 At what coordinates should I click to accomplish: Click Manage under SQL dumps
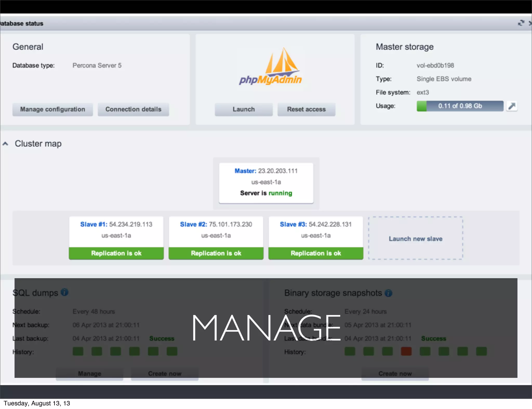(89, 374)
